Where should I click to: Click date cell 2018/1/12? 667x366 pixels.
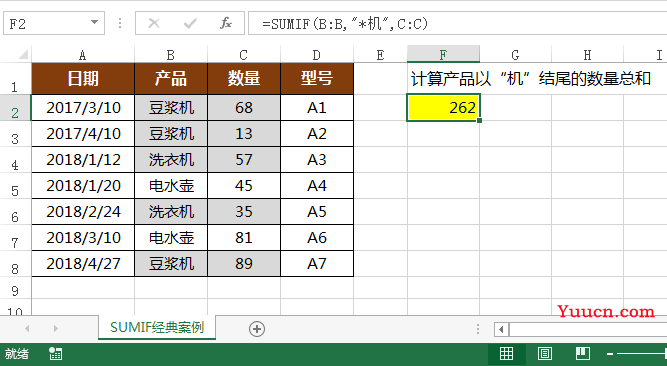tap(83, 160)
